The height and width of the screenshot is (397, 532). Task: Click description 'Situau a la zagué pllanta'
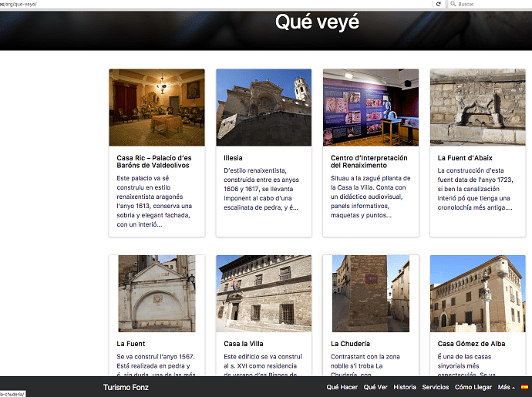point(371,197)
